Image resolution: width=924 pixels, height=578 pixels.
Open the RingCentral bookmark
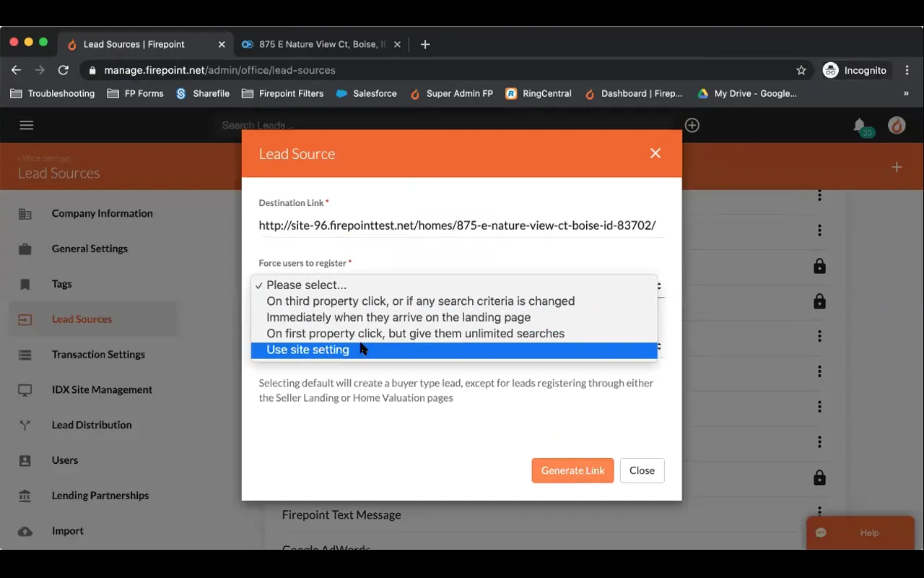tap(539, 93)
